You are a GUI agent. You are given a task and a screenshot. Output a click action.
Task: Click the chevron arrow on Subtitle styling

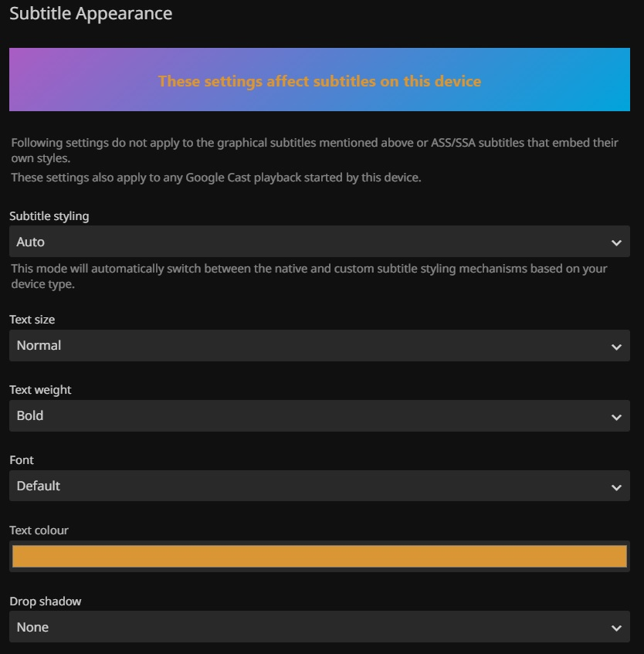(616, 242)
